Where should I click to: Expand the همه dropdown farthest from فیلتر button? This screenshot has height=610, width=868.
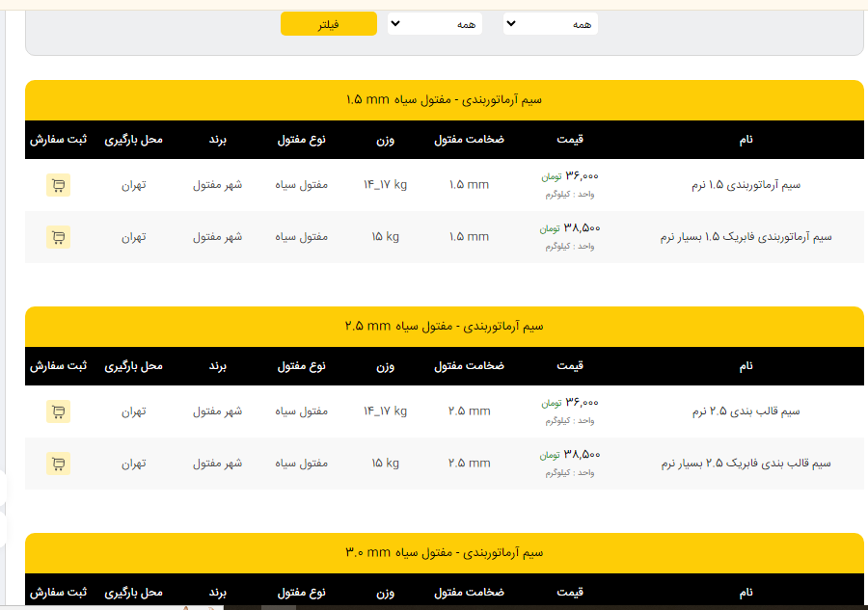click(550, 24)
